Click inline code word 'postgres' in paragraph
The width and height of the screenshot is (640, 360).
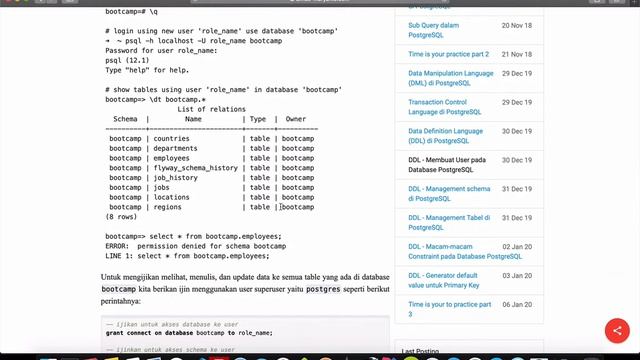(323, 289)
